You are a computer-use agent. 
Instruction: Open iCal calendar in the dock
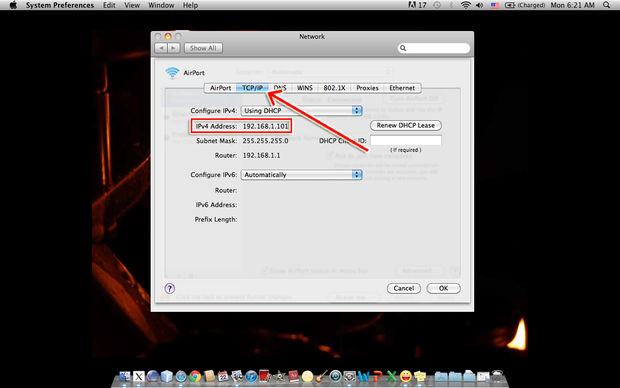[x=223, y=376]
